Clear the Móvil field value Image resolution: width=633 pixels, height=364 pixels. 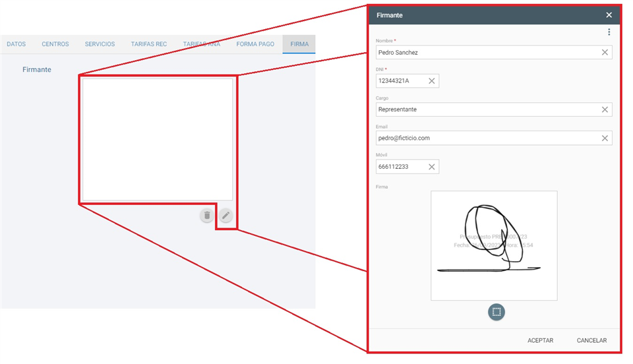431,167
